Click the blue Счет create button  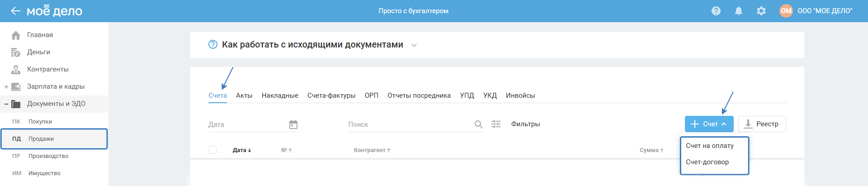click(709, 124)
